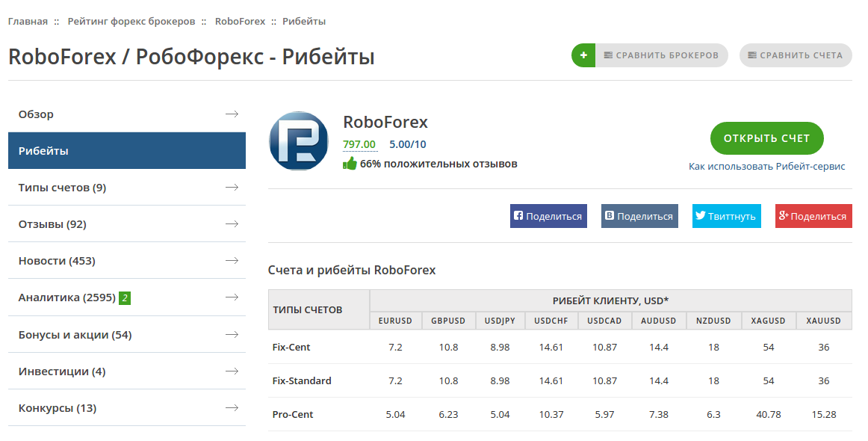Open Новости (453) section
The width and height of the screenshot is (868, 441).
coord(127,260)
